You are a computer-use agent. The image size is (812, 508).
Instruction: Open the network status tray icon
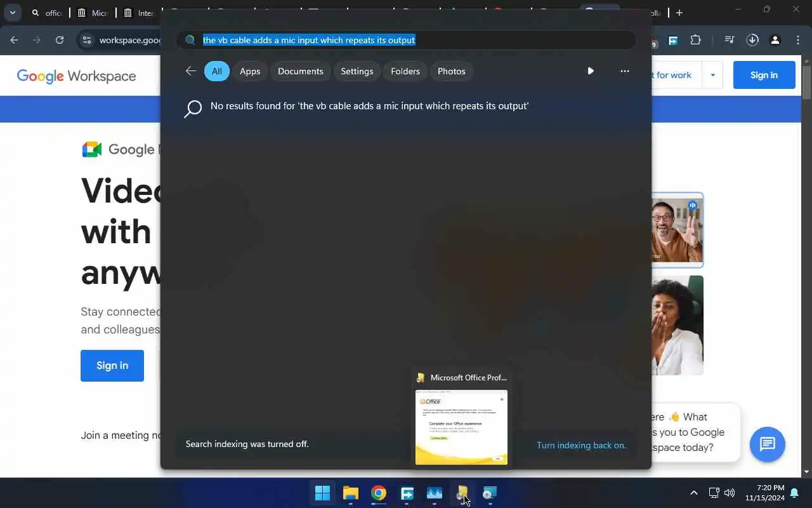(x=714, y=493)
